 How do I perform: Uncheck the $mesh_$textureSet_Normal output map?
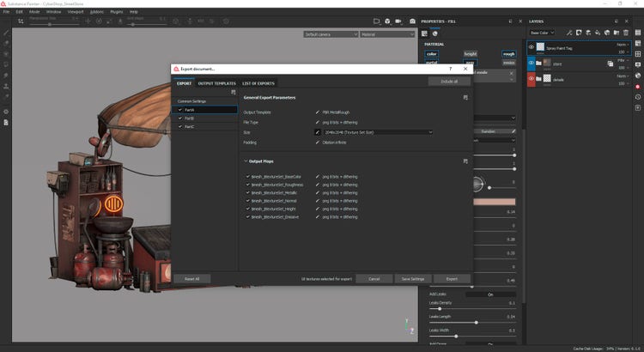[x=248, y=201]
